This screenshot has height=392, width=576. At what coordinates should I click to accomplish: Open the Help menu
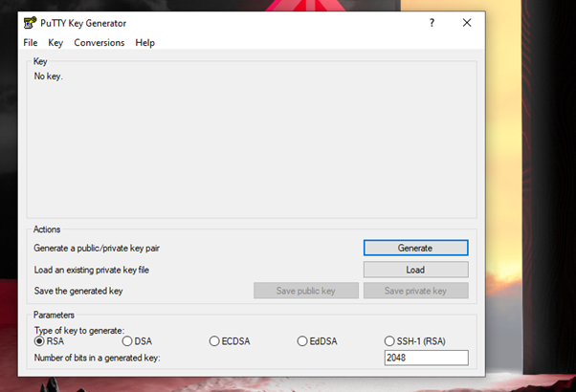(144, 43)
